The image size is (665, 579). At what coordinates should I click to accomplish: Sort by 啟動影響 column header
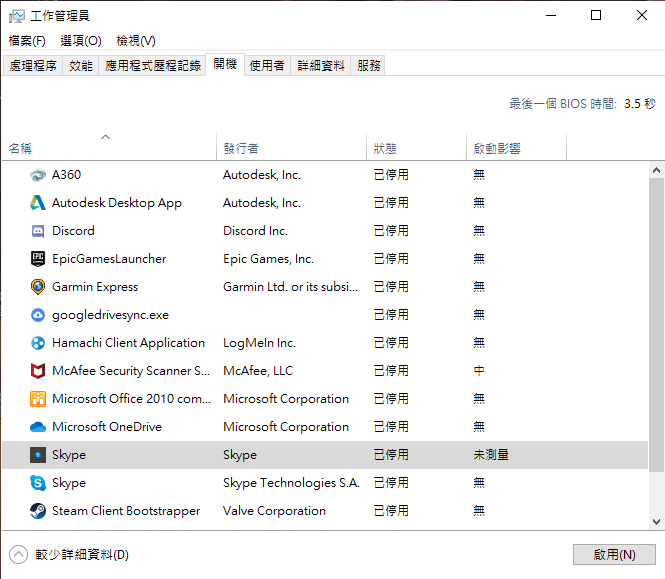pyautogui.click(x=497, y=148)
